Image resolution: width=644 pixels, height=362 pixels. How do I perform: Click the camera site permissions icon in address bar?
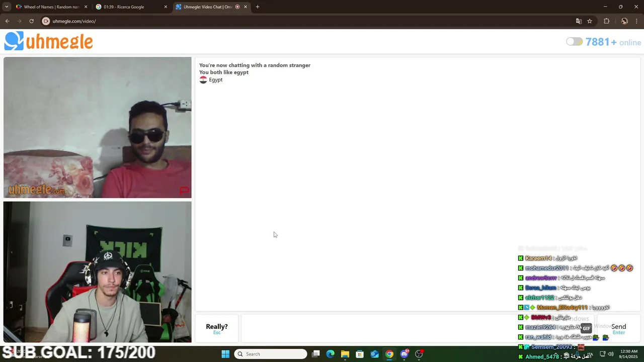point(46,21)
